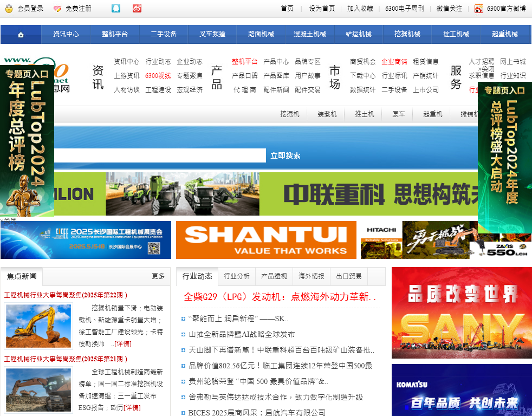532x416 pixels.
Task: Select 推土机 in product category bar
Action: pos(365,114)
